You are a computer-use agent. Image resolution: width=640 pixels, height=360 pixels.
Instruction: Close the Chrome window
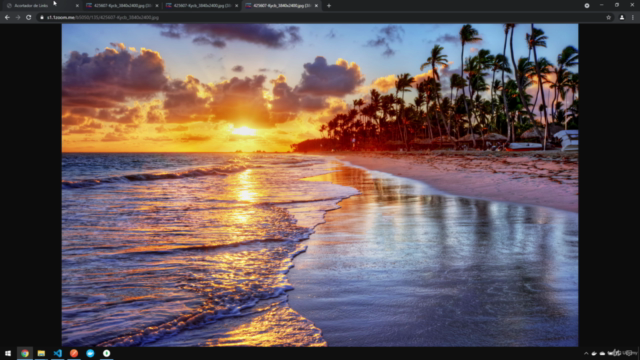click(x=632, y=5)
